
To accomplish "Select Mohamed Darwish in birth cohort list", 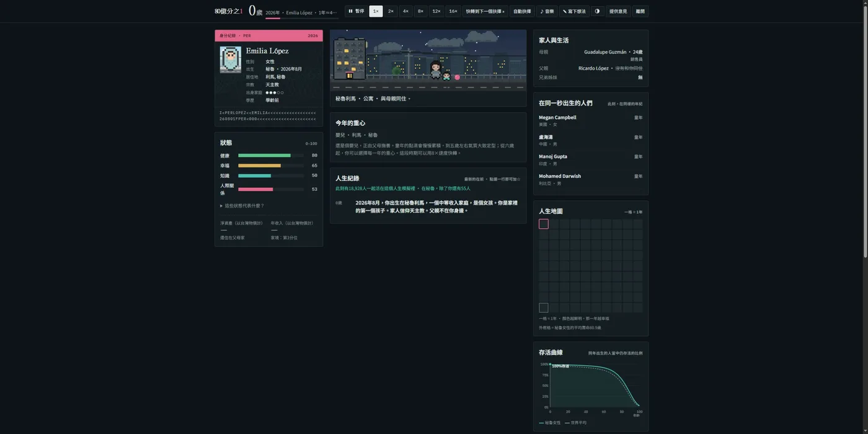I will tap(591, 179).
